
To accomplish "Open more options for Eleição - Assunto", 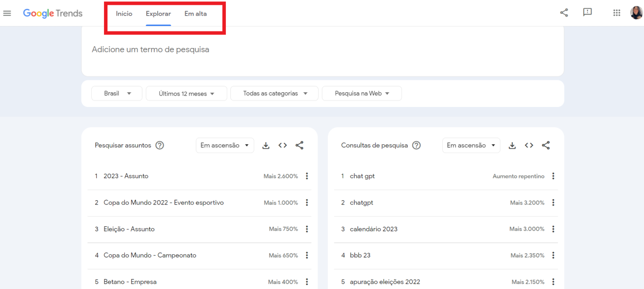I will 307,229.
